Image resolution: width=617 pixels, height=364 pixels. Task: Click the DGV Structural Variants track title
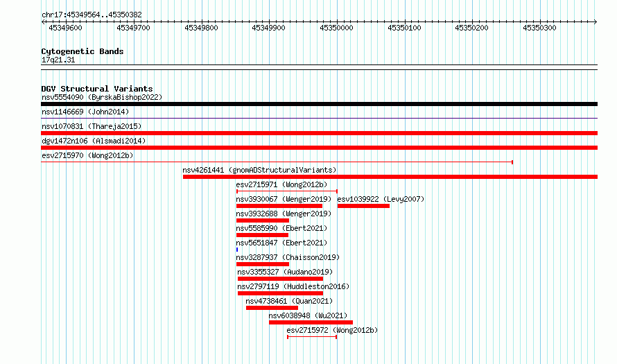point(97,89)
